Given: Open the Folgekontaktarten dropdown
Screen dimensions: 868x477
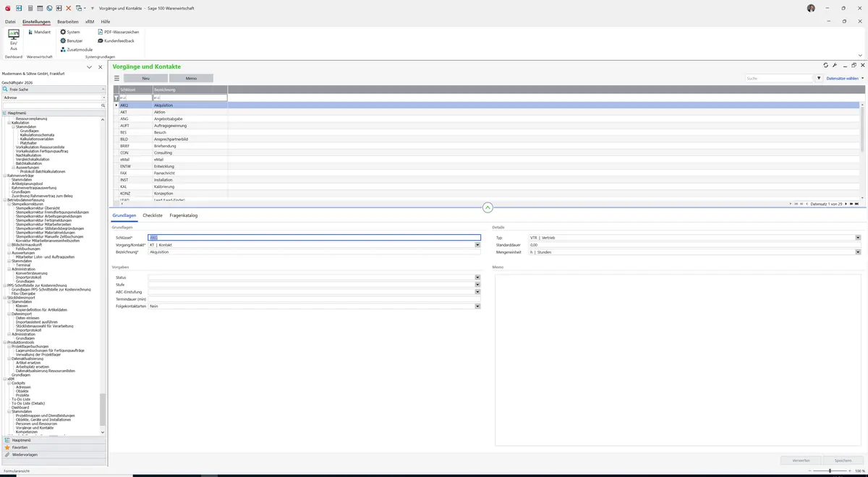Looking at the screenshot, I should pos(477,306).
